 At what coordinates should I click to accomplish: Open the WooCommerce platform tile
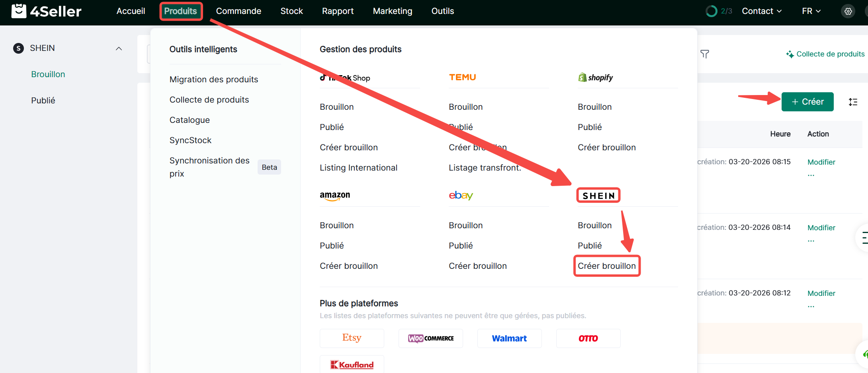click(430, 338)
